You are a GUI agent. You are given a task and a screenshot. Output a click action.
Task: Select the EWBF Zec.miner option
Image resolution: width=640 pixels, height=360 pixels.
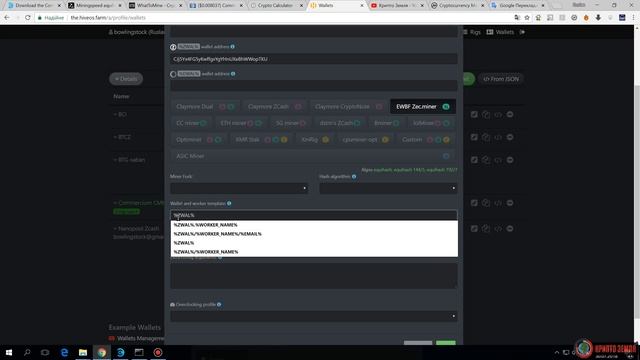(x=423, y=107)
